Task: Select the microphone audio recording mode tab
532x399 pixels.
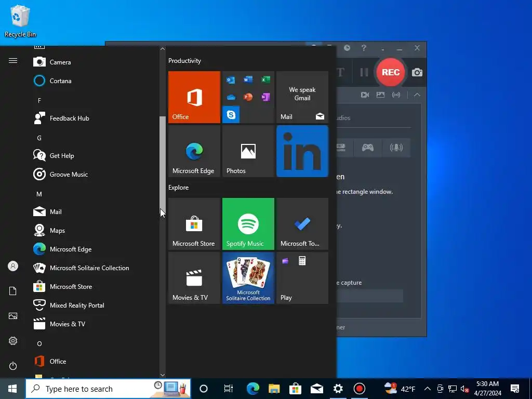Action: [396, 148]
